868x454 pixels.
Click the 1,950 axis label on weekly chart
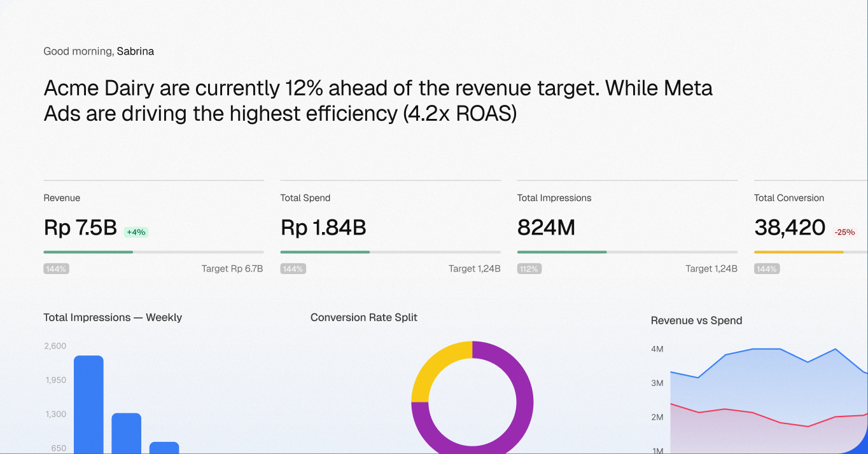click(x=55, y=380)
